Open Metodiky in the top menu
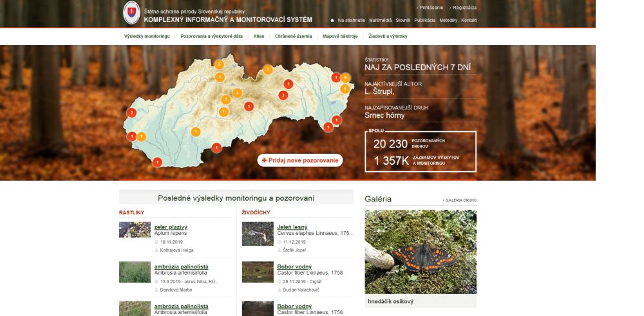This screenshot has height=316, width=644. click(448, 20)
